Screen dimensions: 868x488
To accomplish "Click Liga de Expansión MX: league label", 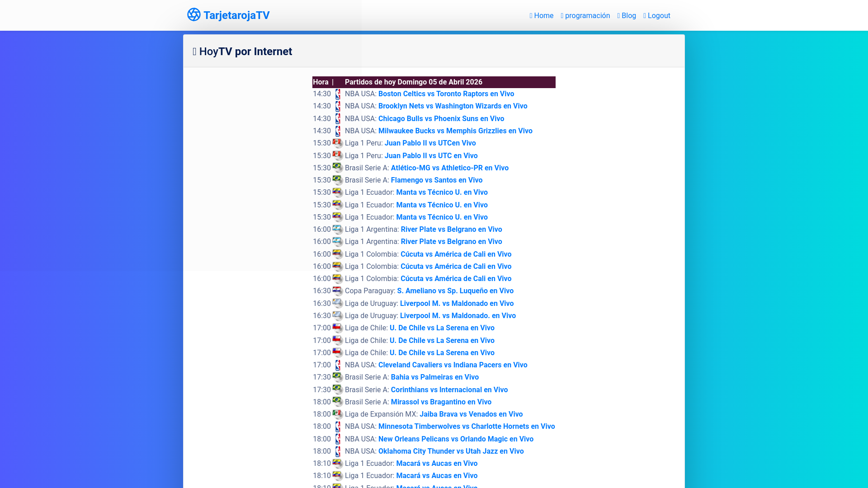I will (x=381, y=414).
